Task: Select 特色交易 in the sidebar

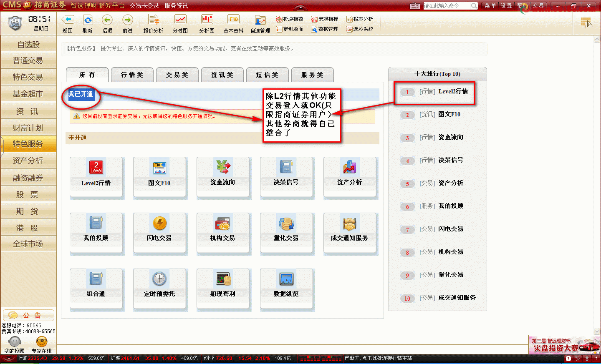Action: [28, 77]
